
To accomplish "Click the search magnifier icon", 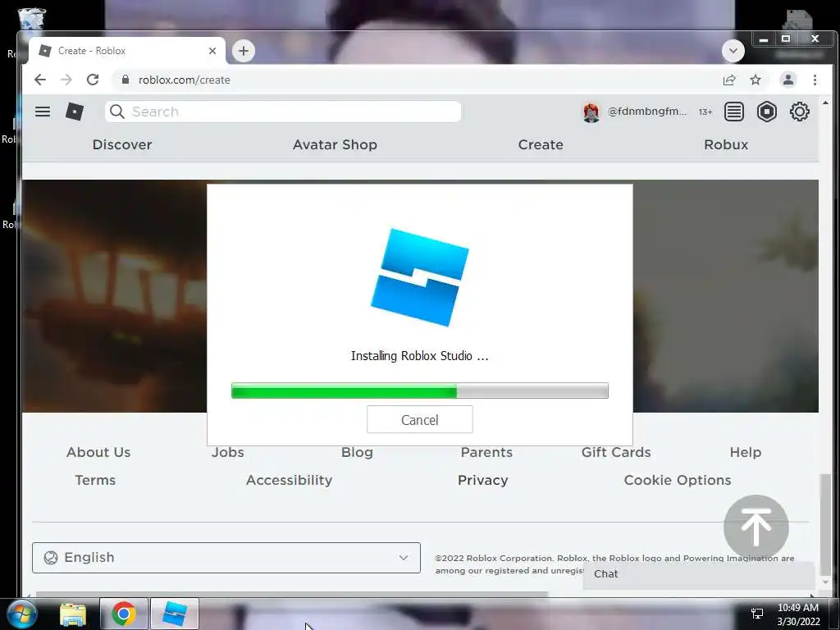I will click(116, 112).
